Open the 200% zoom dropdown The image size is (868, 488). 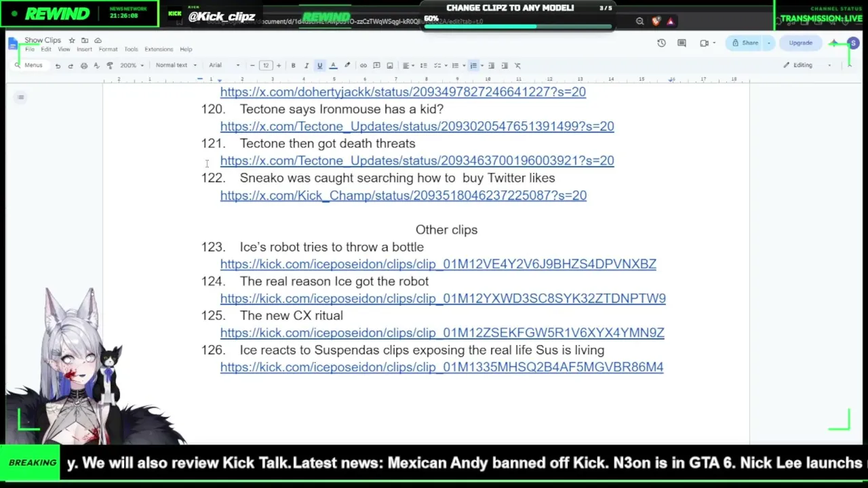point(131,66)
